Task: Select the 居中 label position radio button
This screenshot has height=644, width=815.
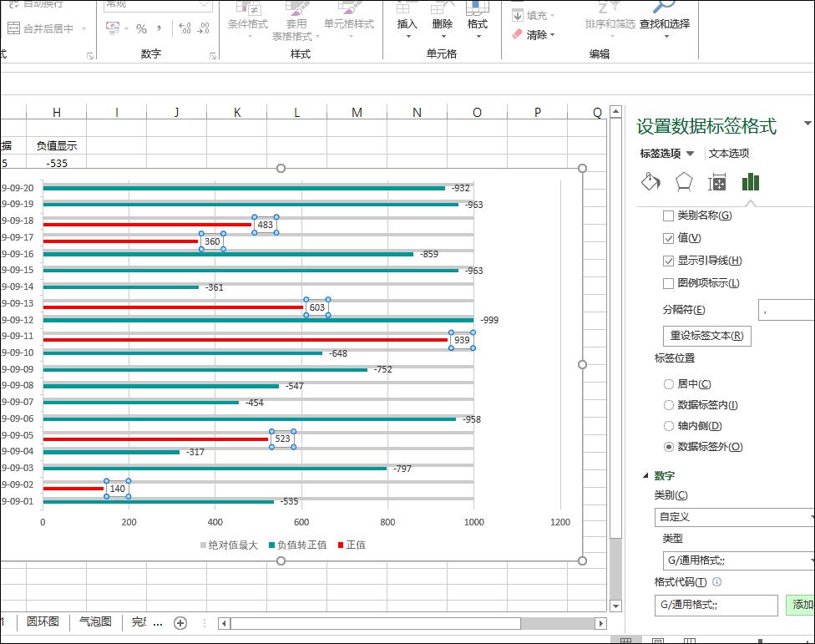Action: point(668,383)
